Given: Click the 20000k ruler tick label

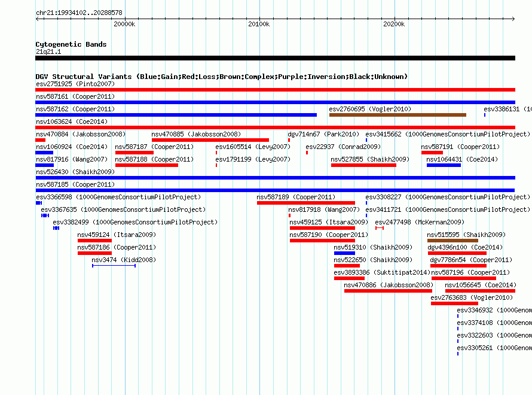Looking at the screenshot, I should tap(124, 24).
